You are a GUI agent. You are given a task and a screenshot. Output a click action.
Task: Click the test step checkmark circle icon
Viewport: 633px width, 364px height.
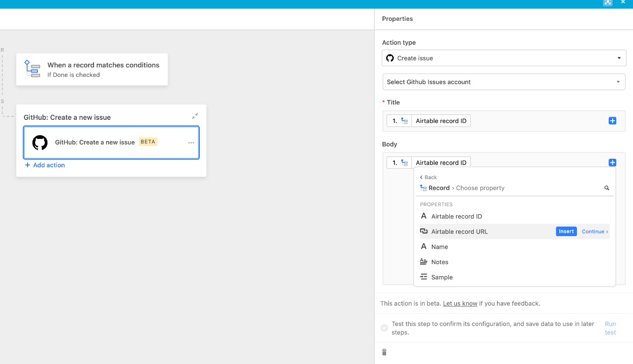tap(384, 328)
